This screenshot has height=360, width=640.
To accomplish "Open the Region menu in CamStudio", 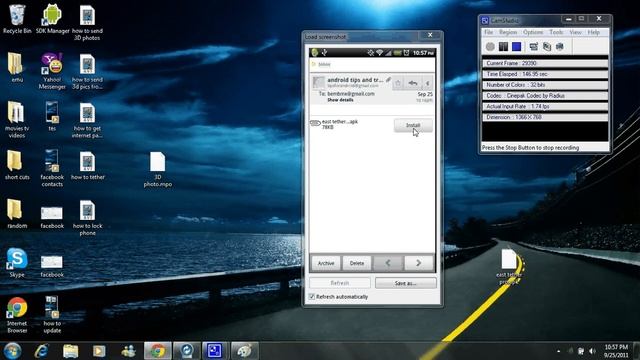I will tap(508, 32).
